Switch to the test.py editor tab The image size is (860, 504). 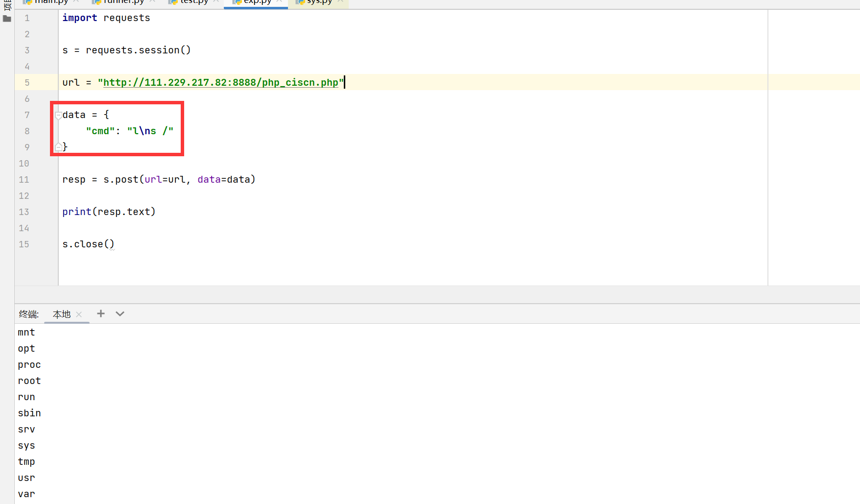pos(194,2)
